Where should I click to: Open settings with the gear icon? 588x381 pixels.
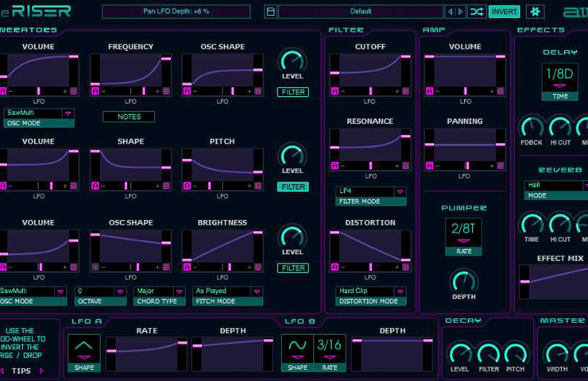tap(535, 12)
